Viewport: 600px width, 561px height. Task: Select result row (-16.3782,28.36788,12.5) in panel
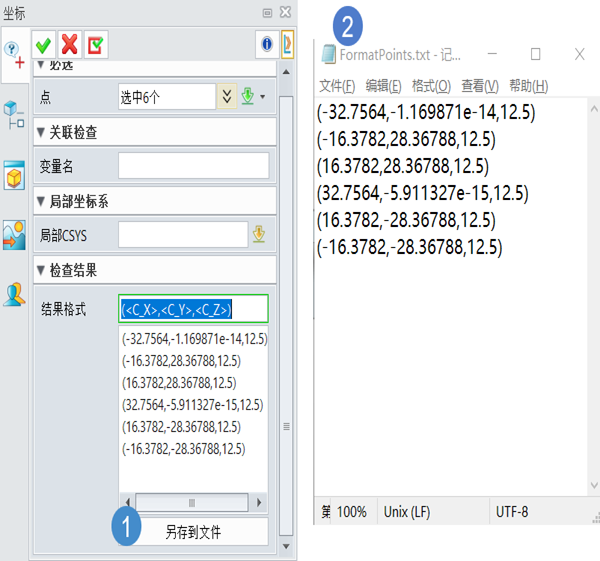pos(181,361)
